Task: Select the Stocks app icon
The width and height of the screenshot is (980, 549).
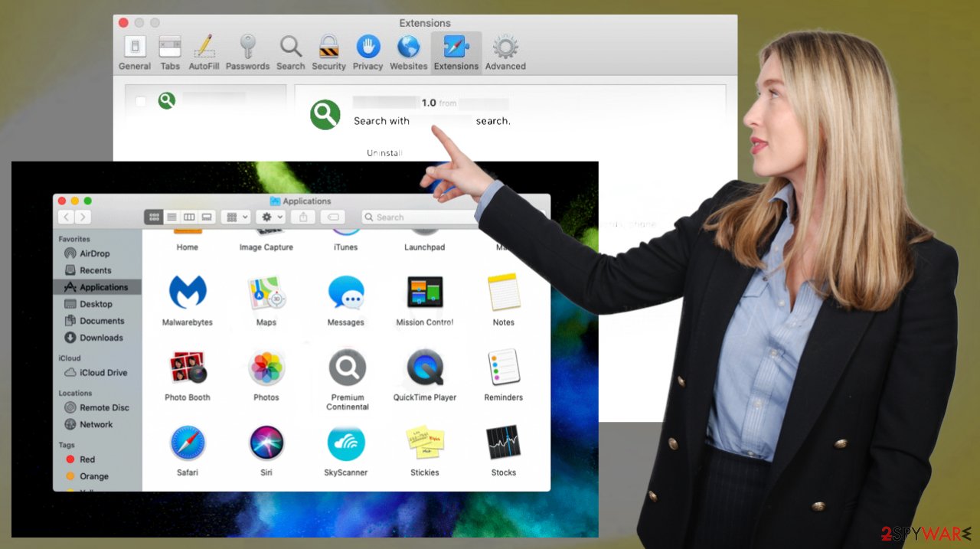Action: 504,443
